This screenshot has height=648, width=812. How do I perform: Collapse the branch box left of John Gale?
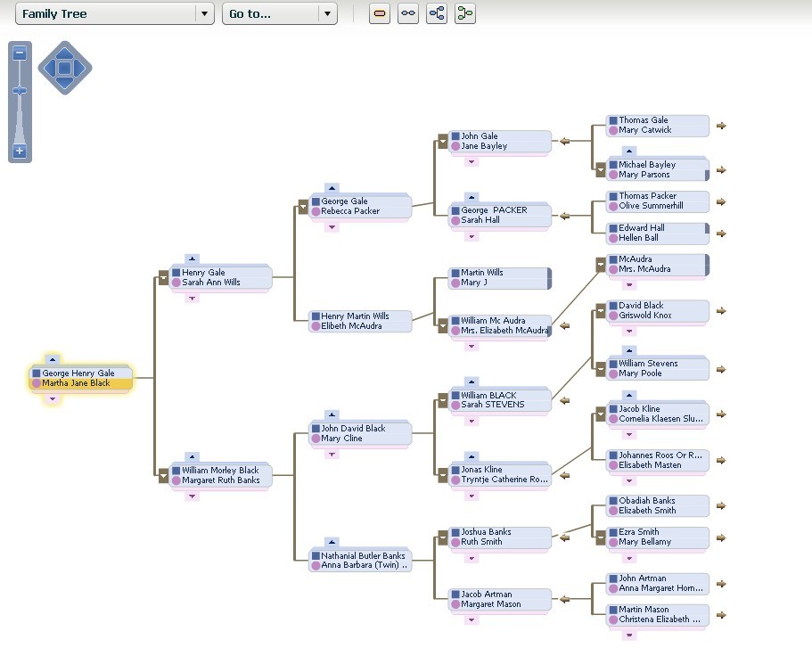tap(443, 142)
